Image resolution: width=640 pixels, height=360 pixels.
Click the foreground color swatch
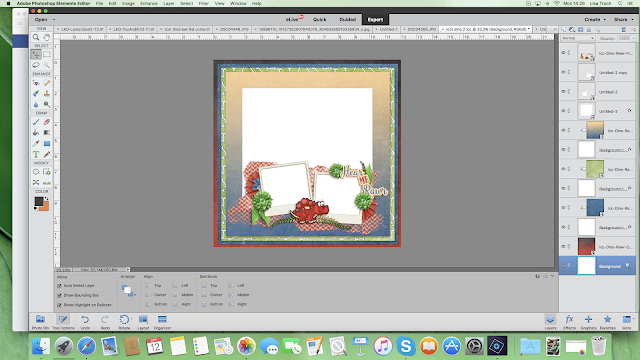39,201
